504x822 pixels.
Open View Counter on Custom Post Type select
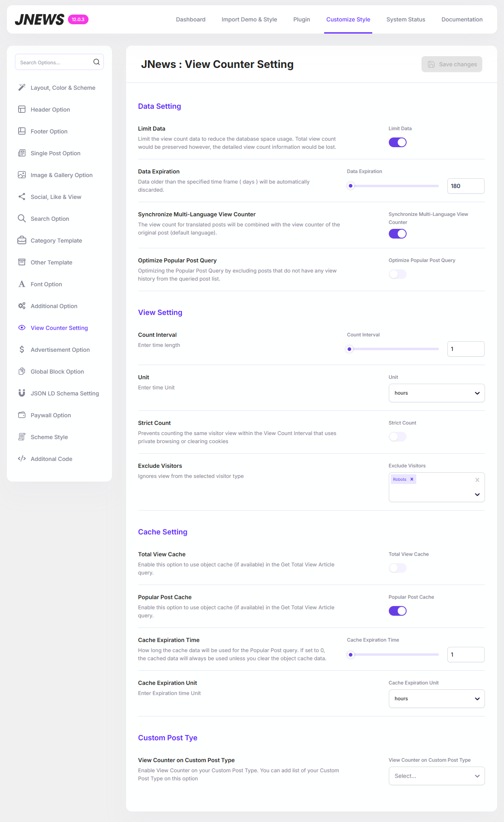coord(437,776)
